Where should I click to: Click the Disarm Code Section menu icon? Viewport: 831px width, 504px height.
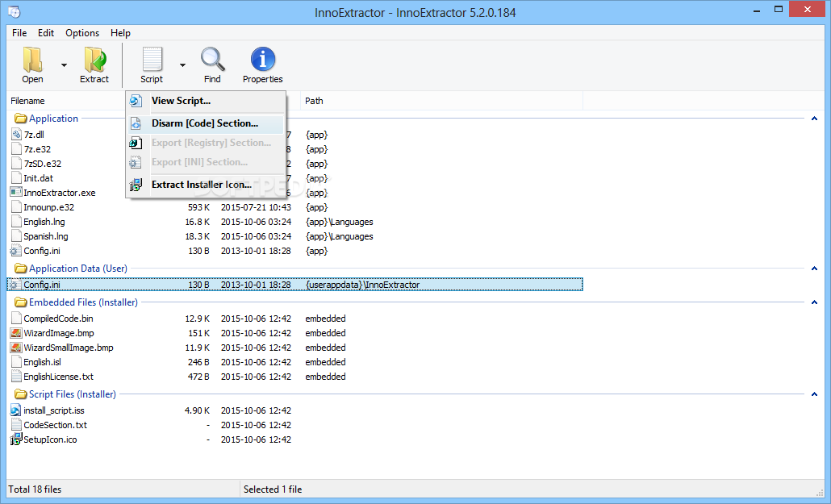tap(136, 123)
